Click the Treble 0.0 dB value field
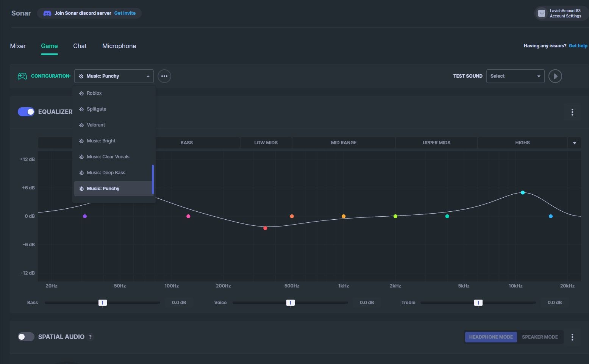 coord(555,303)
